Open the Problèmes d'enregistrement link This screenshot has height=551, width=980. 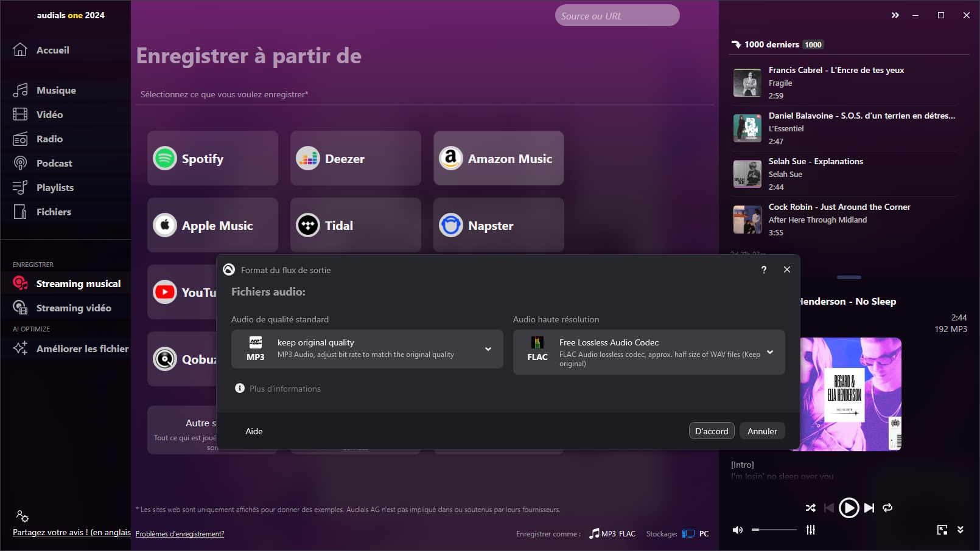(x=180, y=534)
